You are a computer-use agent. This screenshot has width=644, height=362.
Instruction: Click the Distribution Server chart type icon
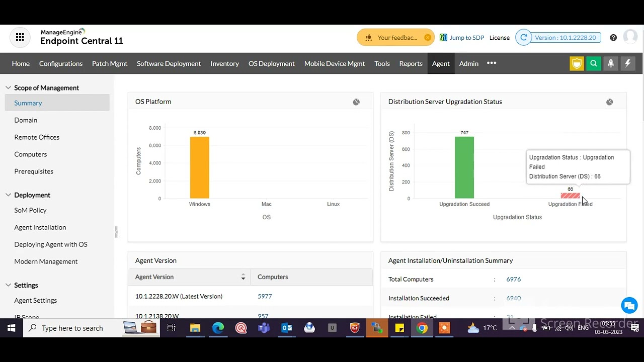tap(610, 102)
